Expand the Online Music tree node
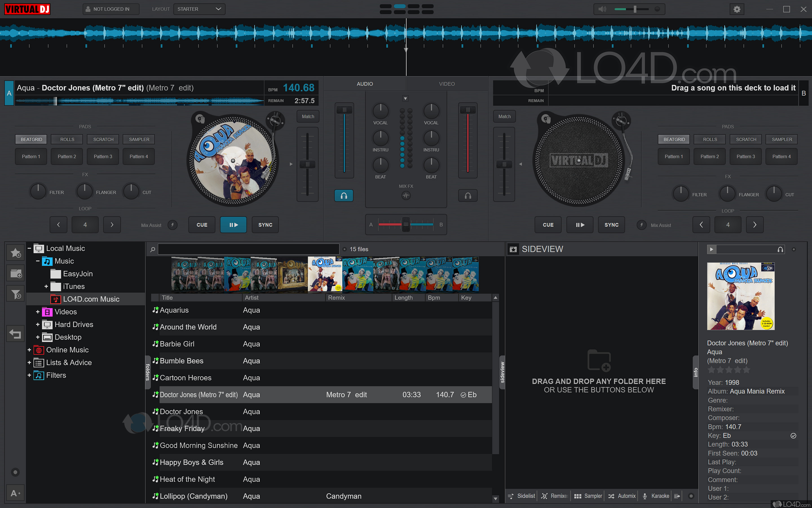 (29, 350)
